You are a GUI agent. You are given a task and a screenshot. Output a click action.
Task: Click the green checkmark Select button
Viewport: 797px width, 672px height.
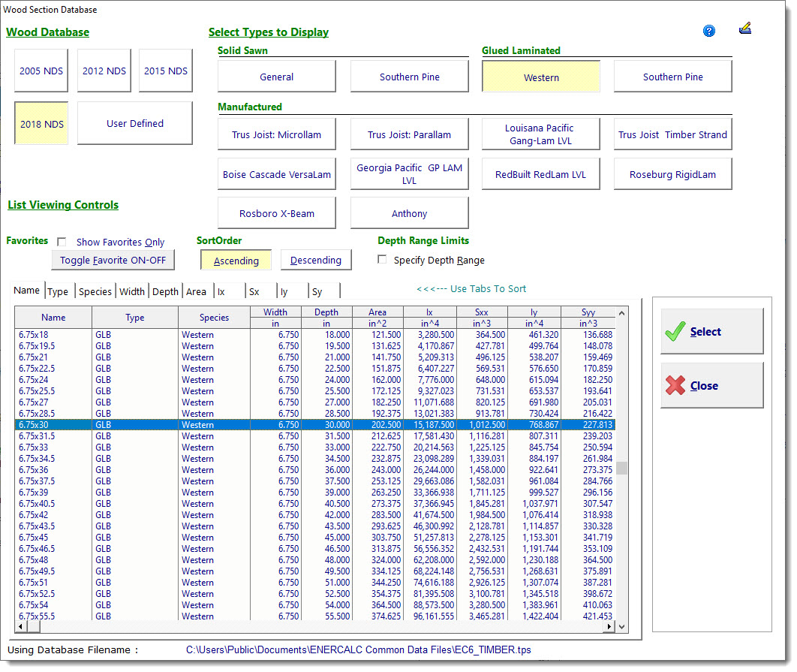pyautogui.click(x=711, y=331)
